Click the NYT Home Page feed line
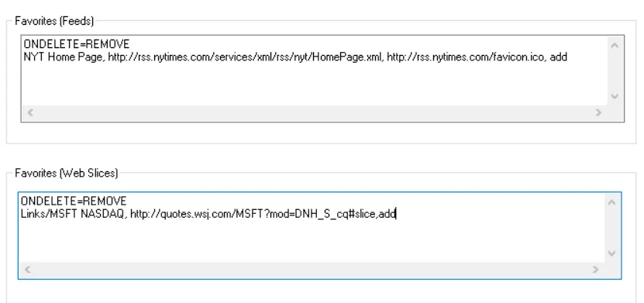This screenshot has height=303, width=644. [295, 57]
